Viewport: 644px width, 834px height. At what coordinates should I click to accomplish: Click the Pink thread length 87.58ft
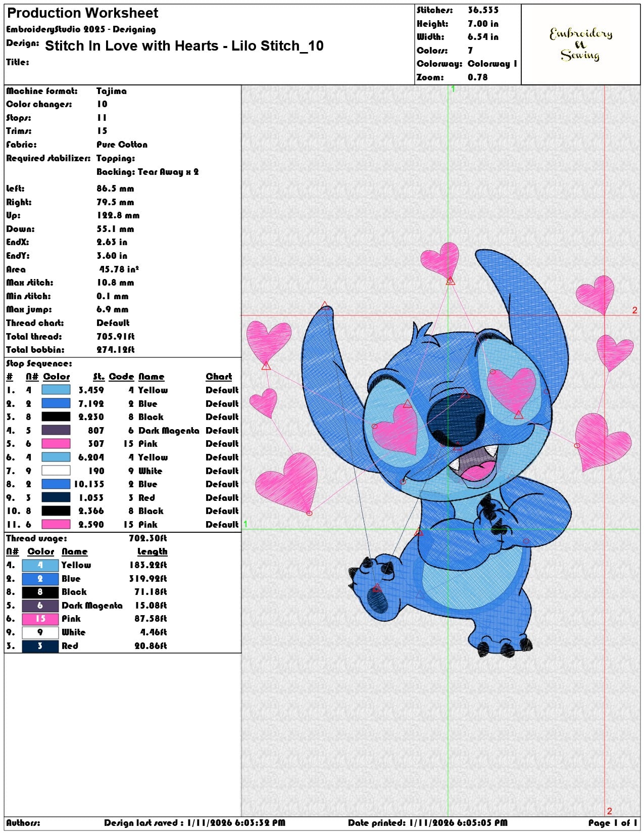coord(151,619)
